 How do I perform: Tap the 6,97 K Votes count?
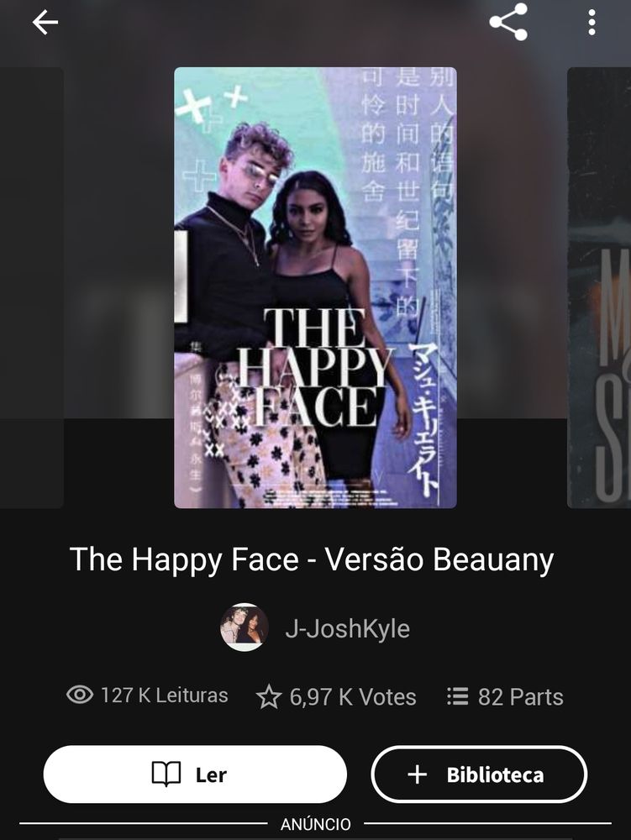352,697
